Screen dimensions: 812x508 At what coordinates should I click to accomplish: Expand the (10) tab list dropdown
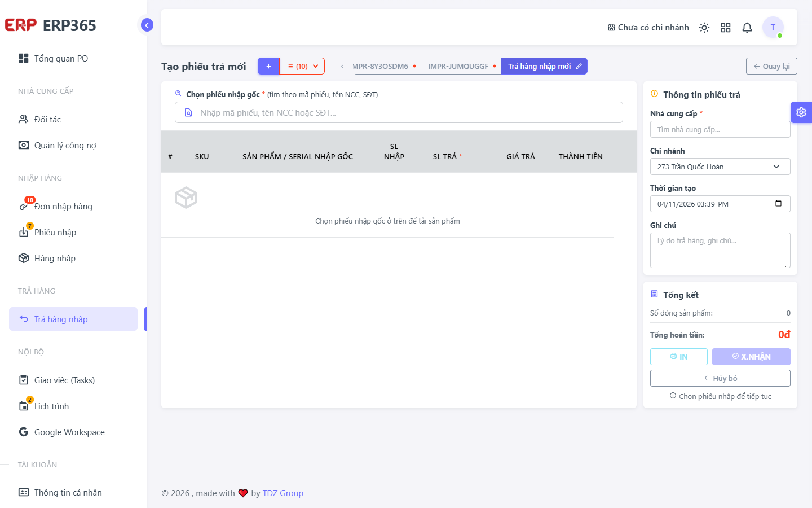coord(302,66)
